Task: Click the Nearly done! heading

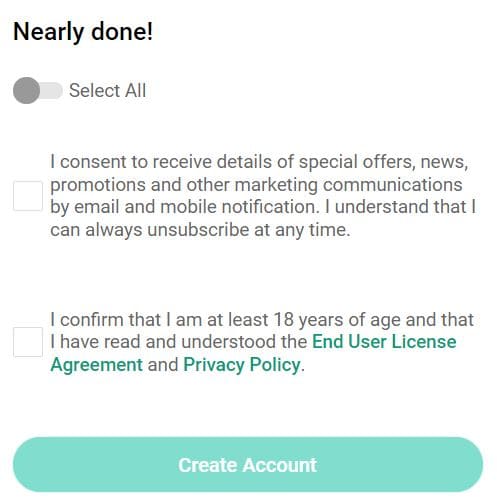Action: (x=83, y=32)
